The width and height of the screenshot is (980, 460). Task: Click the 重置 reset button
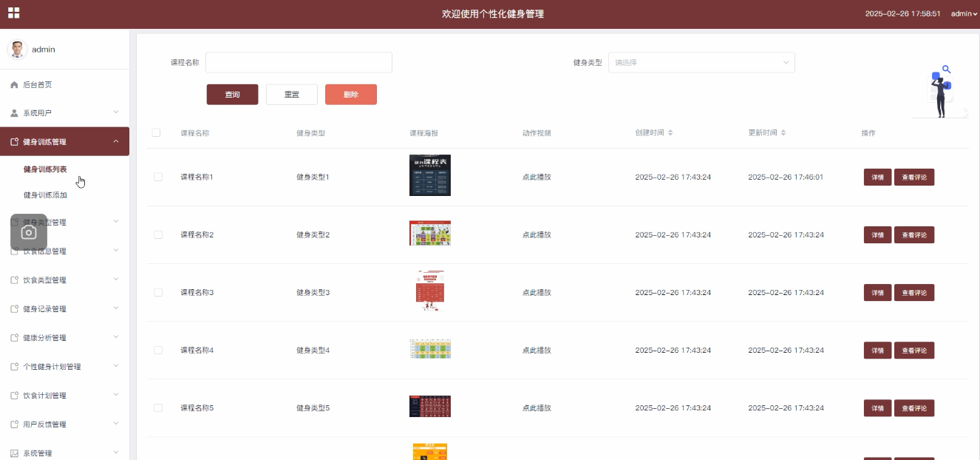click(x=292, y=95)
